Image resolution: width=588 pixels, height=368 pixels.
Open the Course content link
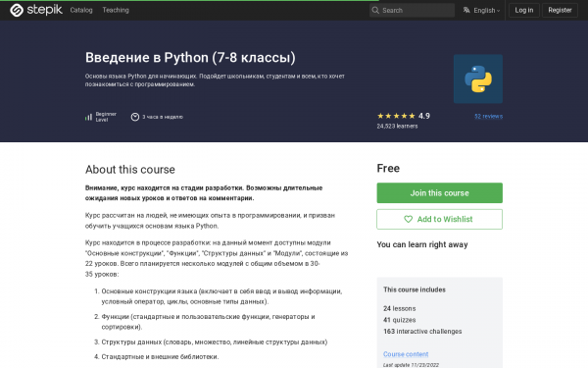point(406,354)
